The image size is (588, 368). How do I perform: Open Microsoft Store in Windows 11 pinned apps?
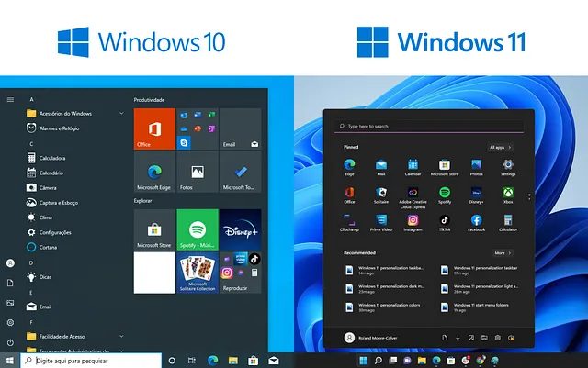tap(445, 167)
